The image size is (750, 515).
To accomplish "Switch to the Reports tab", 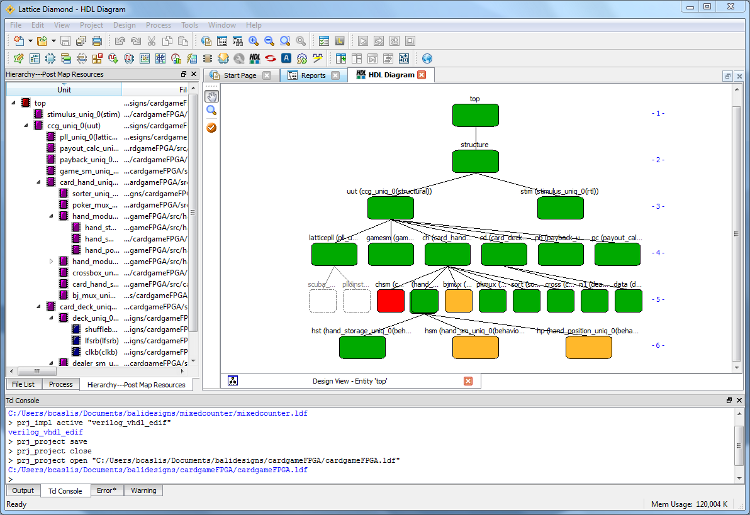I will point(313,76).
